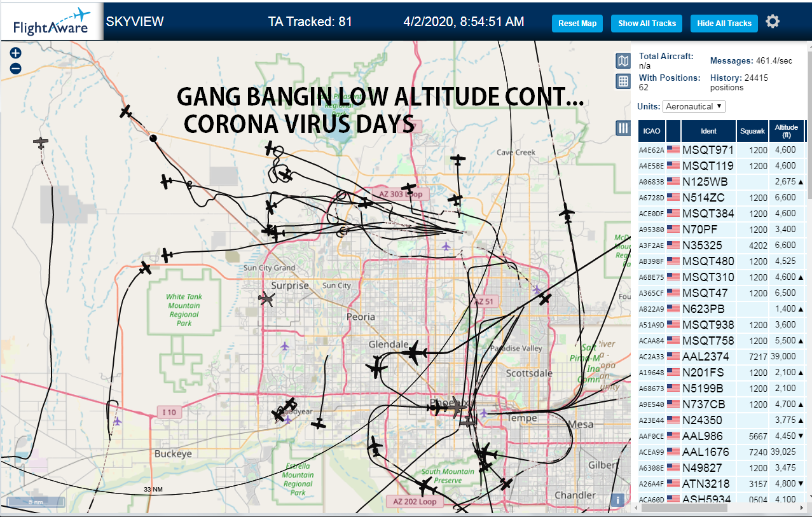
Task: Select aircraft row N125WB
Action: pos(722,182)
